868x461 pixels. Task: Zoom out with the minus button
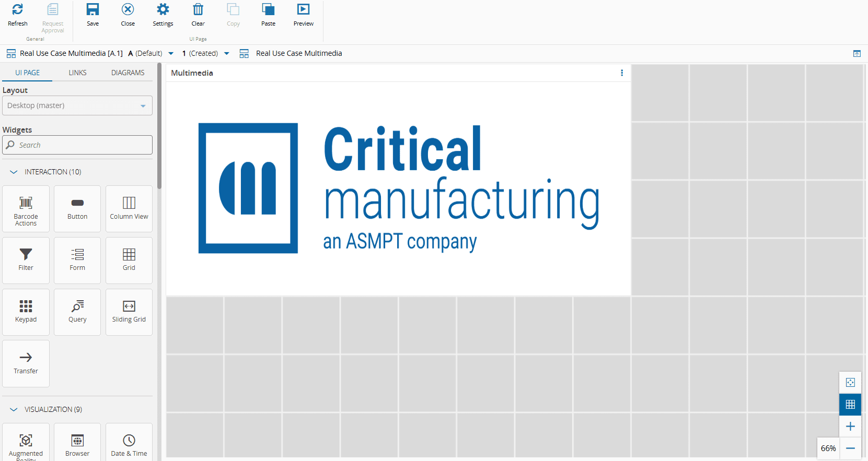click(850, 448)
